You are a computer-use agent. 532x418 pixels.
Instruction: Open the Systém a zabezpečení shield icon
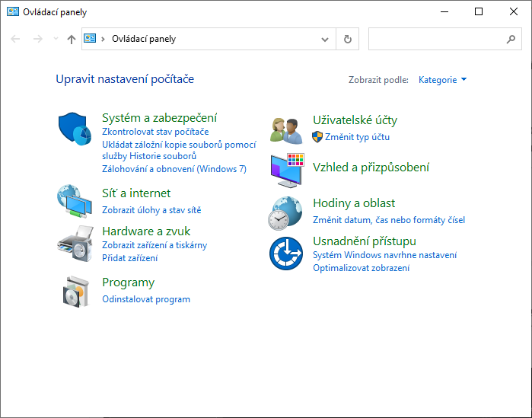[x=75, y=129]
